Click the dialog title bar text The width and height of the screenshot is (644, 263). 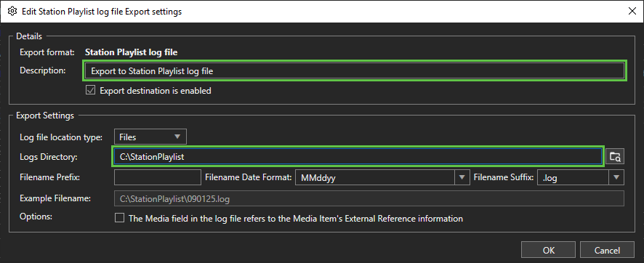tap(102, 12)
